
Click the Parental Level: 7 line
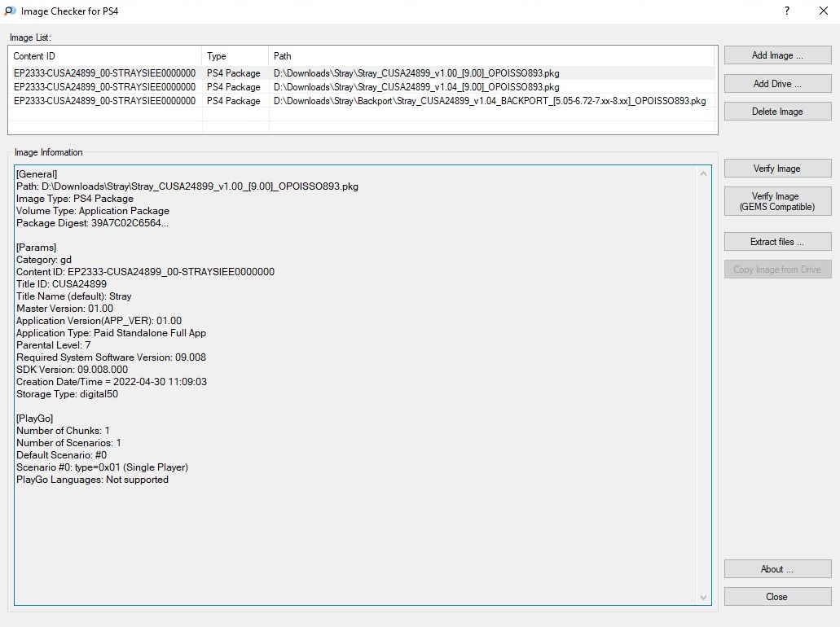[x=54, y=345]
